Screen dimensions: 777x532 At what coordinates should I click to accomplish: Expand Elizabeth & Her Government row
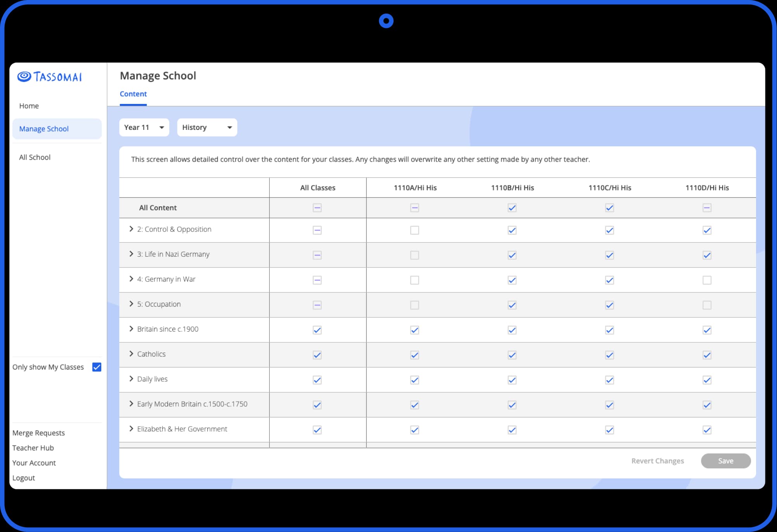[131, 428]
